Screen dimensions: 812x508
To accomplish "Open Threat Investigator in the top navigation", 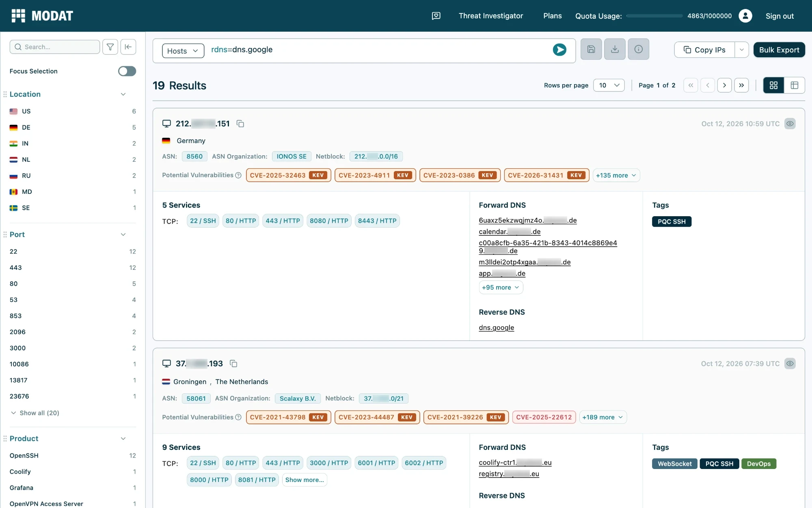I will [x=491, y=16].
